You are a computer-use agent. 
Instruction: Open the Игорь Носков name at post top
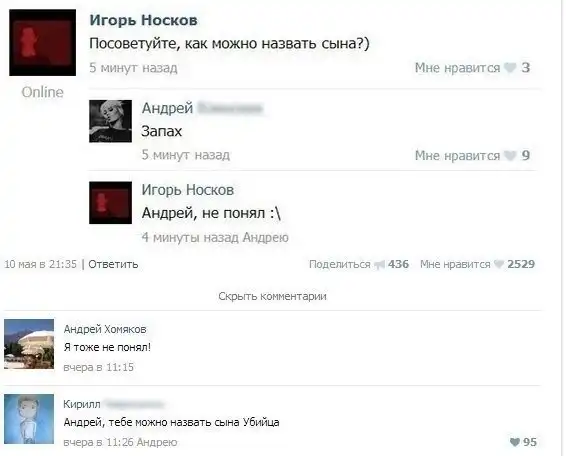tap(143, 20)
